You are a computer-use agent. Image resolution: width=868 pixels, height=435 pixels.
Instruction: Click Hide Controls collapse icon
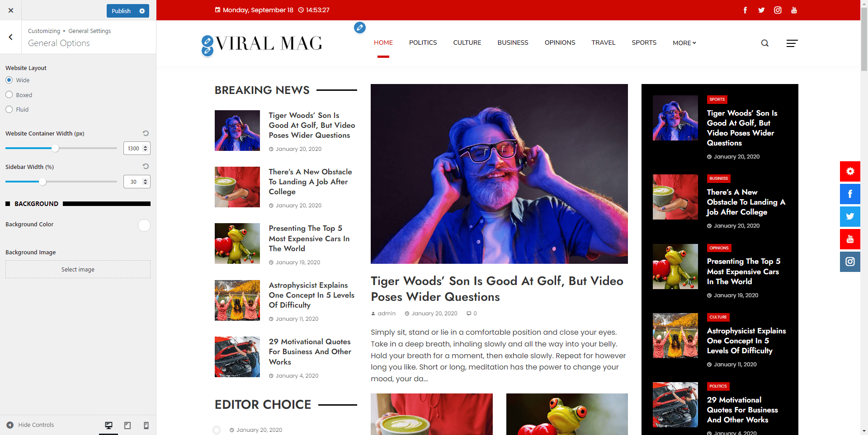10,425
